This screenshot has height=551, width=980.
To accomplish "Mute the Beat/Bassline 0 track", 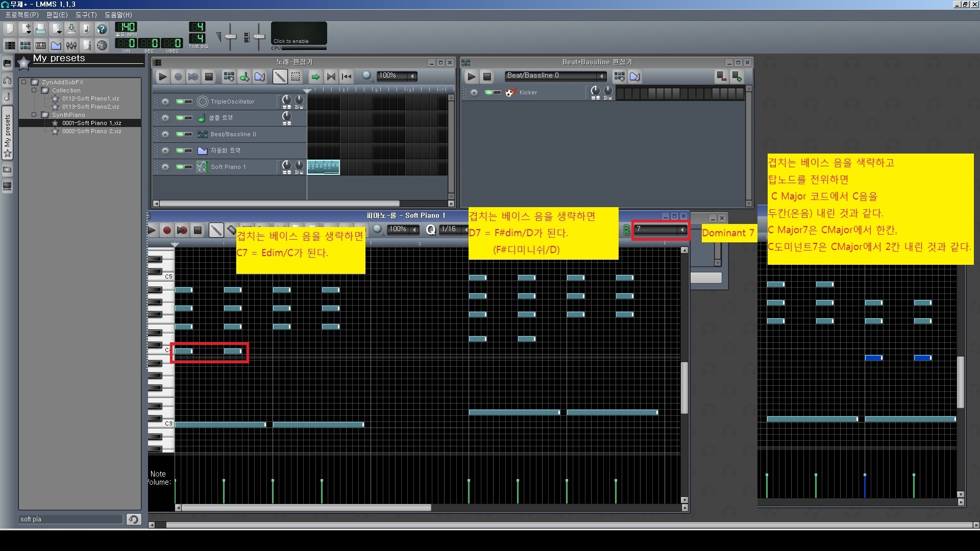I will tap(180, 134).
